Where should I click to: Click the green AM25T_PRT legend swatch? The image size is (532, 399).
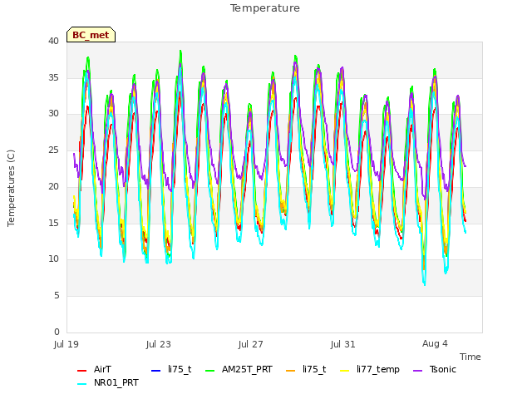(x=210, y=370)
